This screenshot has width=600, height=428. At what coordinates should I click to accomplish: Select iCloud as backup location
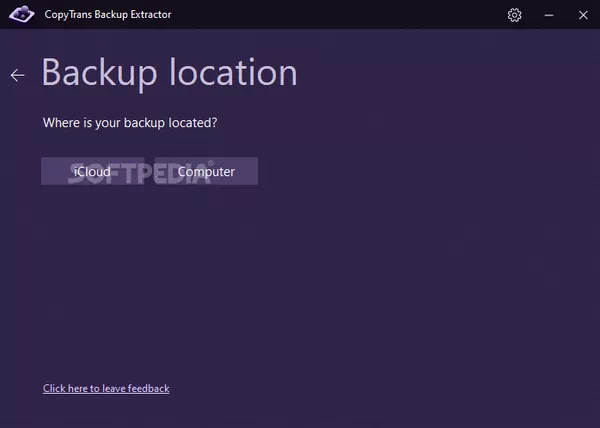pyautogui.click(x=93, y=171)
